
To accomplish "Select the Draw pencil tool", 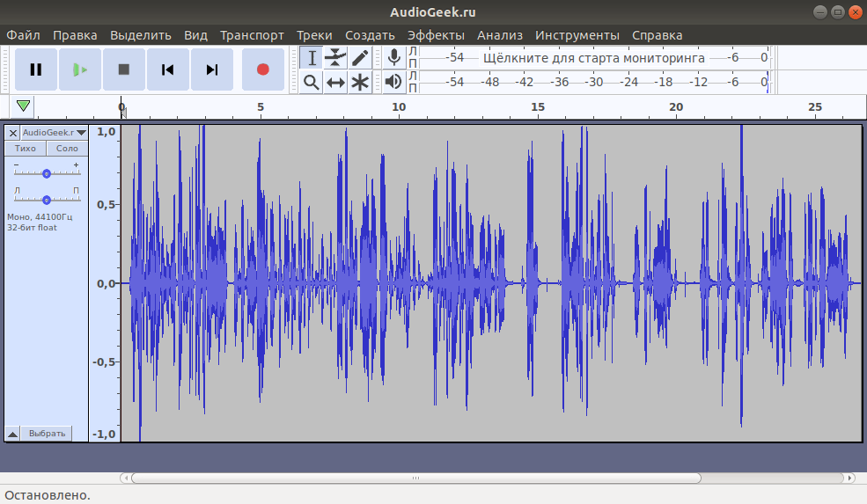I will point(360,57).
